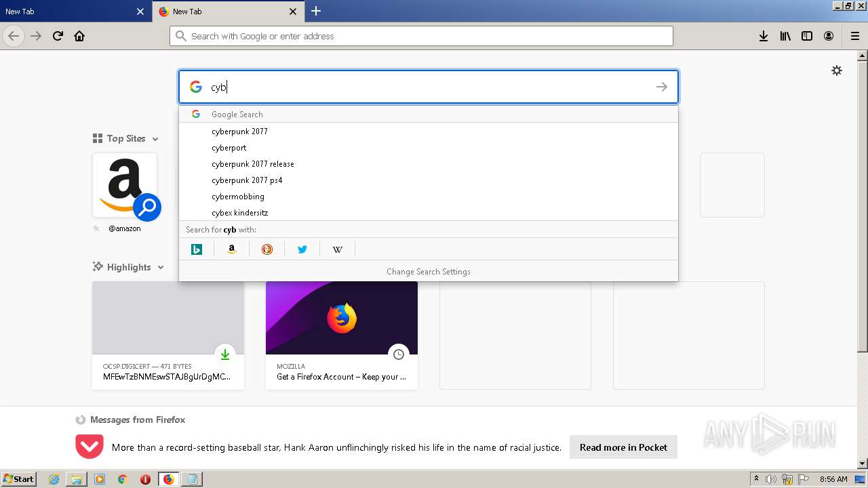This screenshot has width=868, height=488.
Task: Click Read more in Pocket
Action: [623, 447]
